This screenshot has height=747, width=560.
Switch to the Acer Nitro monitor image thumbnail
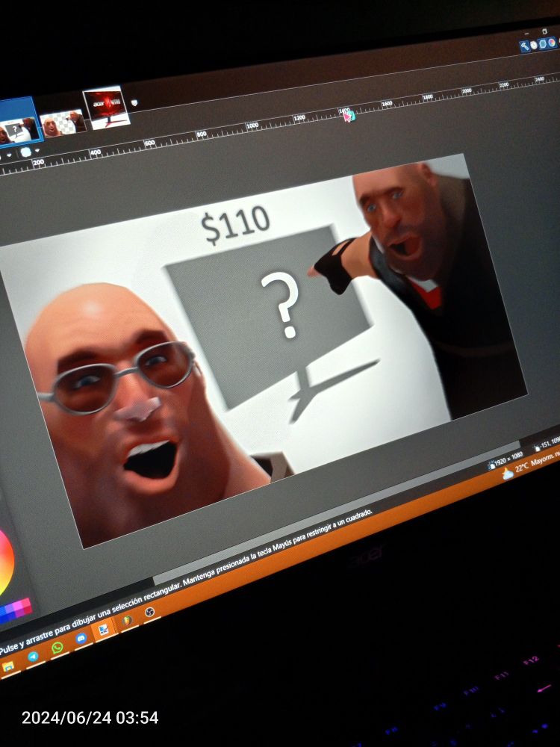[x=105, y=108]
